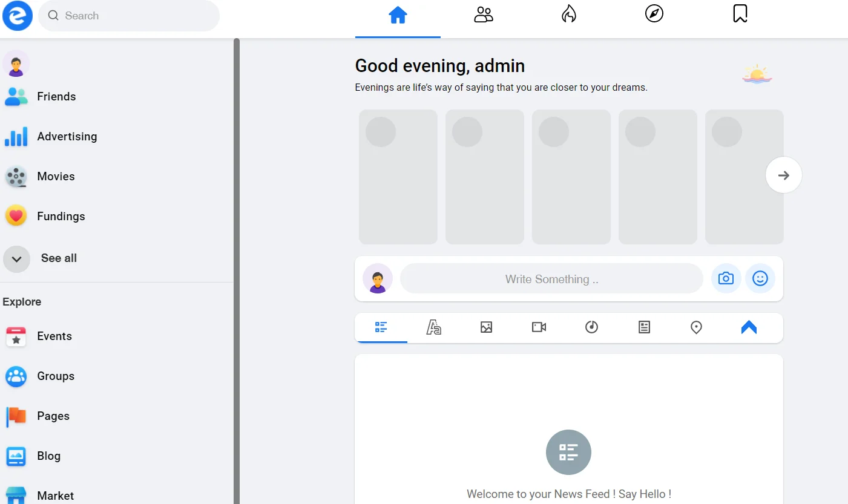Open the people icon in top navigation
The image size is (848, 504).
point(483,15)
